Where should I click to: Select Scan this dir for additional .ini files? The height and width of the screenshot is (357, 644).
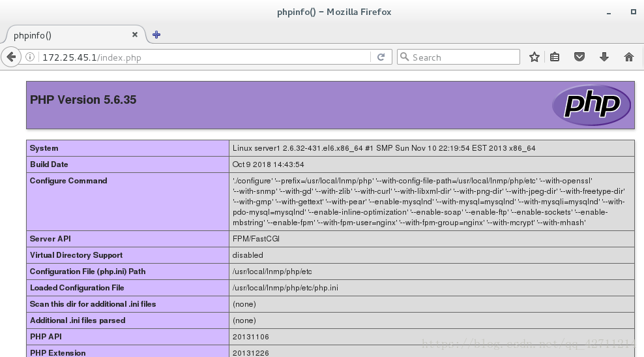click(x=93, y=304)
